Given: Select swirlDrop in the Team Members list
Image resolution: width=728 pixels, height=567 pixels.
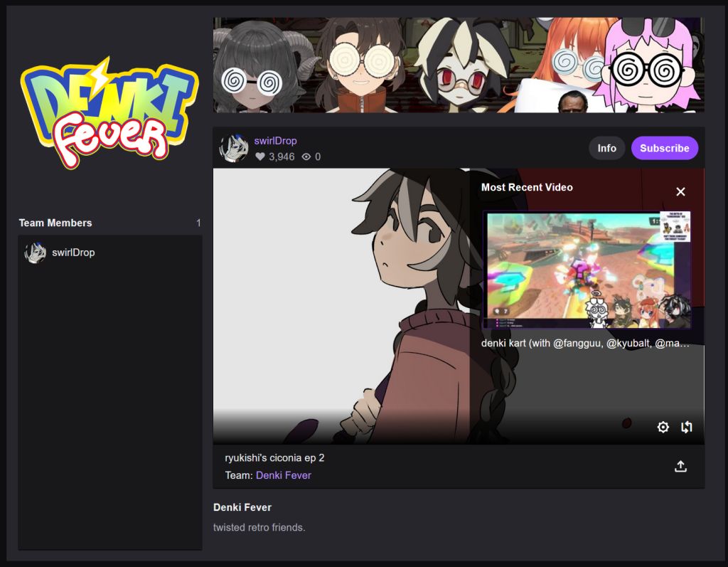Looking at the screenshot, I should 109,253.
